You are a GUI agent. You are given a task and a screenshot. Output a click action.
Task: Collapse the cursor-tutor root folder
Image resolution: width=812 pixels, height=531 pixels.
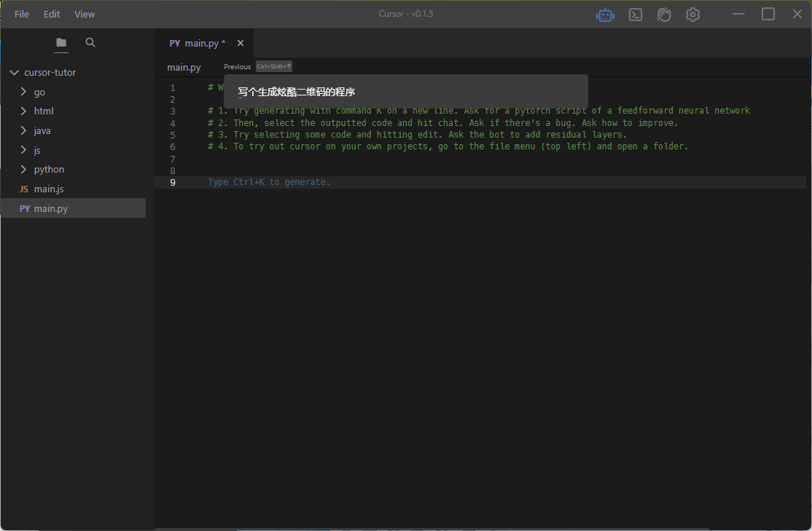[13, 73]
